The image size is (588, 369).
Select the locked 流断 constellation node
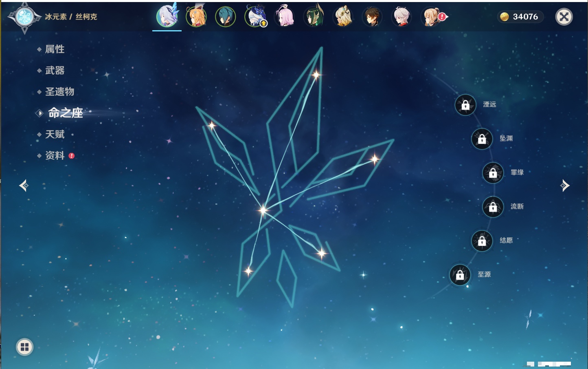(x=493, y=207)
